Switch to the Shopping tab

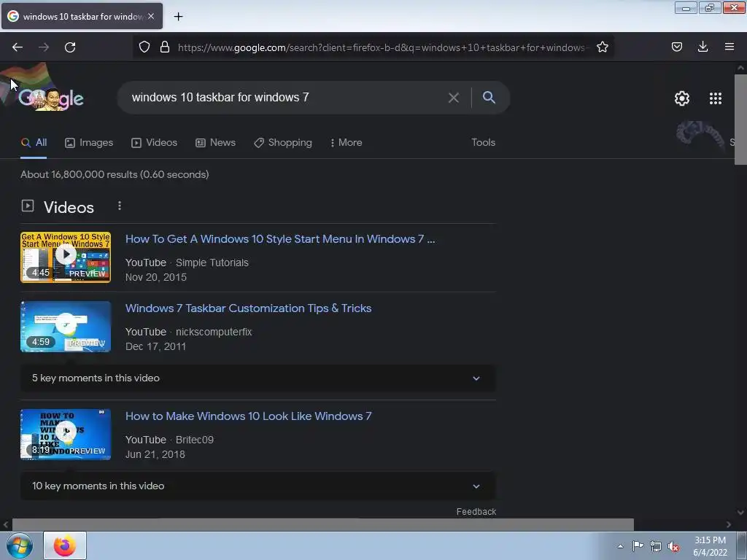click(x=283, y=142)
